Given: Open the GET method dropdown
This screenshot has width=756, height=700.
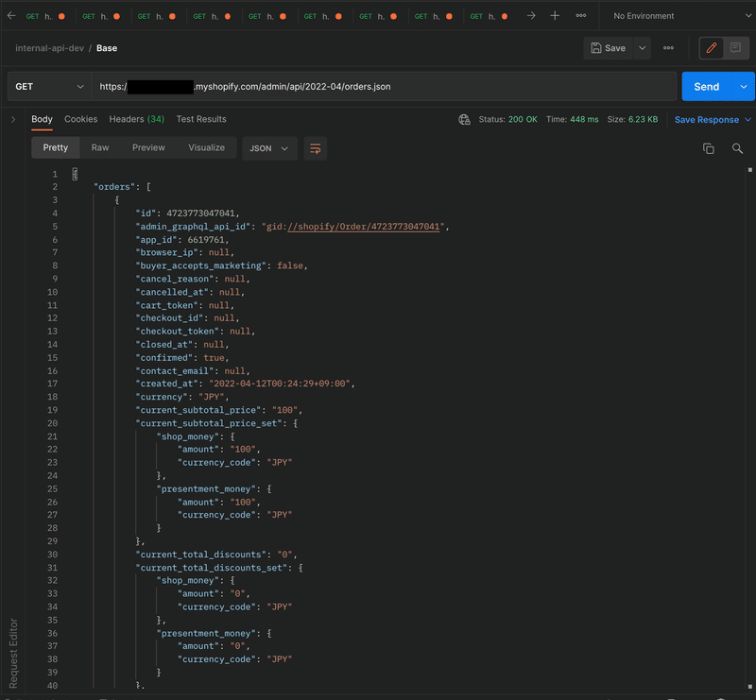Looking at the screenshot, I should [x=49, y=87].
